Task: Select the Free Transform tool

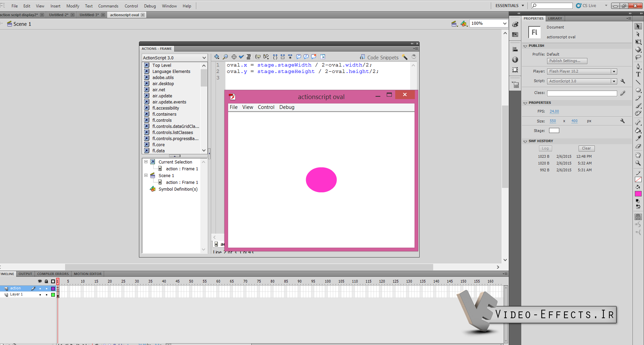Action: click(x=638, y=42)
